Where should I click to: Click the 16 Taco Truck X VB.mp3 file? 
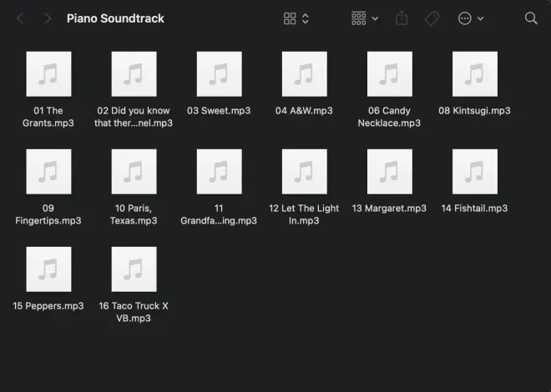point(134,269)
